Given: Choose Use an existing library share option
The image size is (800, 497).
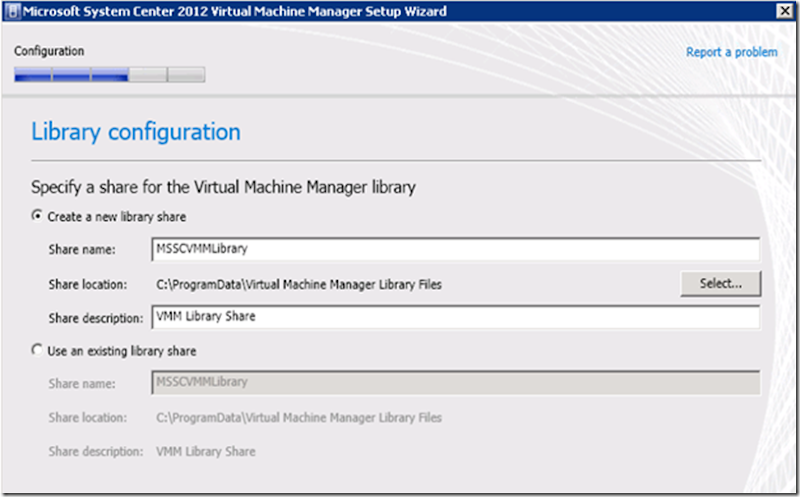Looking at the screenshot, I should tap(39, 351).
